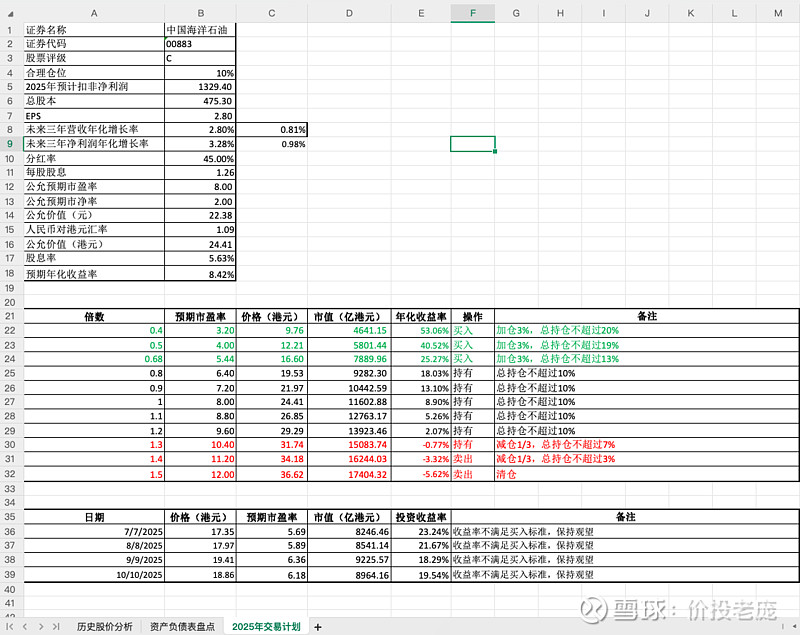The height and width of the screenshot is (635, 800).
Task: Click cell with 中国海洋石油
Action: pyautogui.click(x=201, y=30)
